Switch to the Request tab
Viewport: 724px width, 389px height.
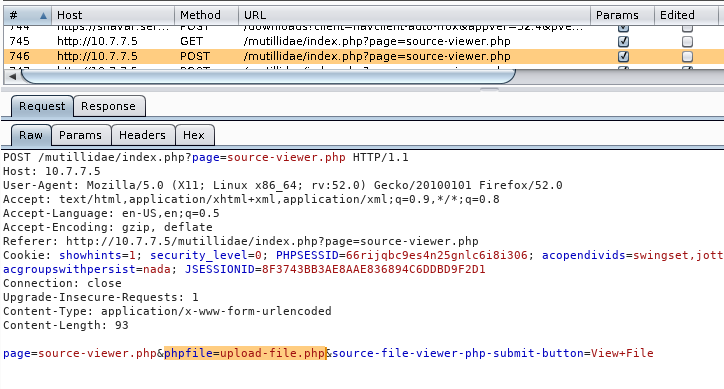(x=42, y=106)
